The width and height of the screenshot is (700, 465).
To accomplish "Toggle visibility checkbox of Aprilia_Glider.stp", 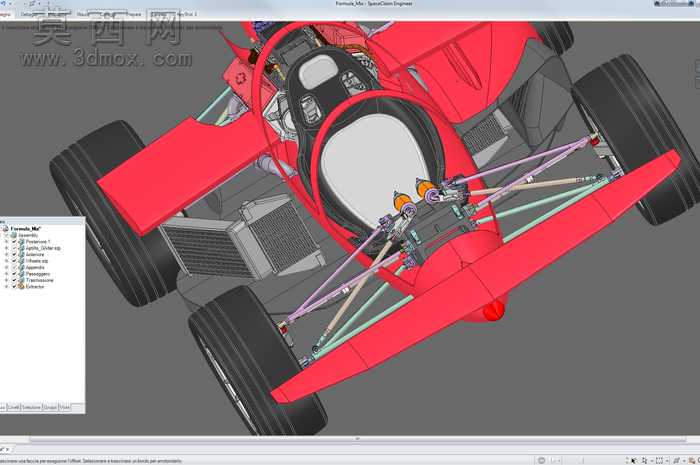I will (14, 248).
